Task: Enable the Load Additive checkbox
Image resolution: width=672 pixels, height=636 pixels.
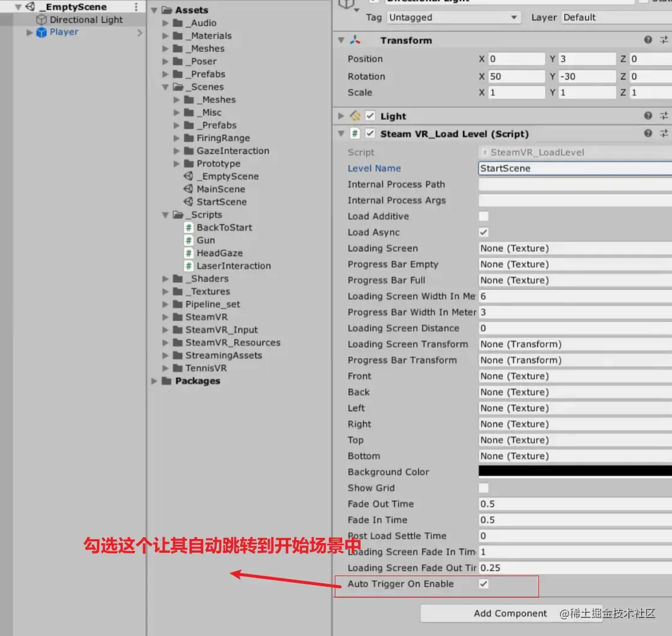Action: click(x=483, y=216)
